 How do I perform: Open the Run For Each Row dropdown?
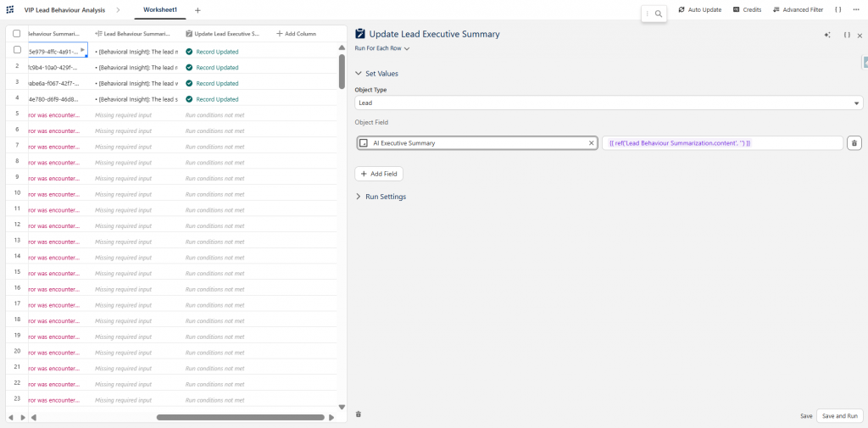coord(382,48)
